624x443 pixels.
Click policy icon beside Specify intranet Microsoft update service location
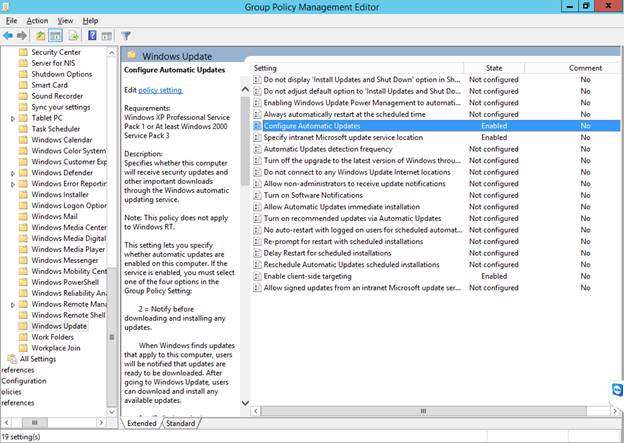(257, 137)
